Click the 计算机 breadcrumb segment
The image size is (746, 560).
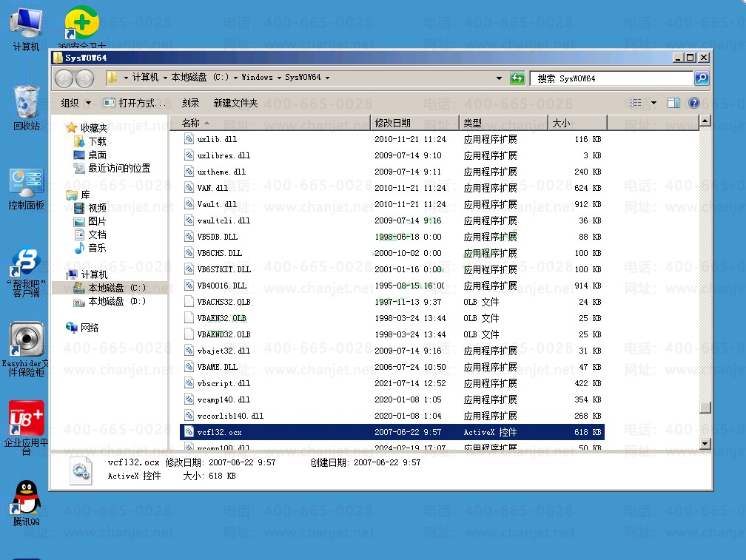click(x=145, y=77)
